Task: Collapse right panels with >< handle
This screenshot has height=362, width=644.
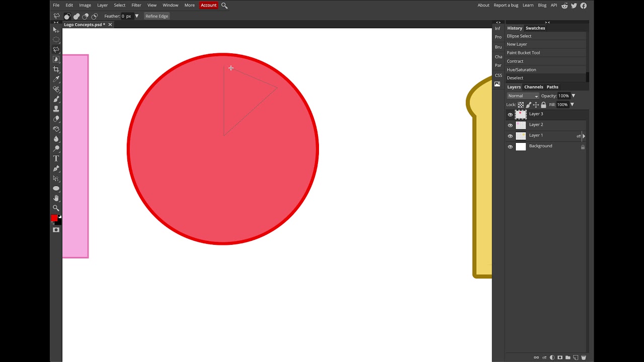Action: [547, 22]
